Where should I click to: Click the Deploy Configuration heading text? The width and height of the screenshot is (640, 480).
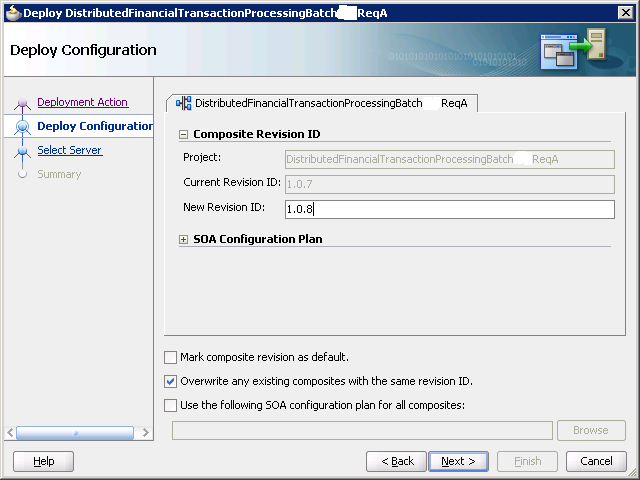(x=83, y=50)
